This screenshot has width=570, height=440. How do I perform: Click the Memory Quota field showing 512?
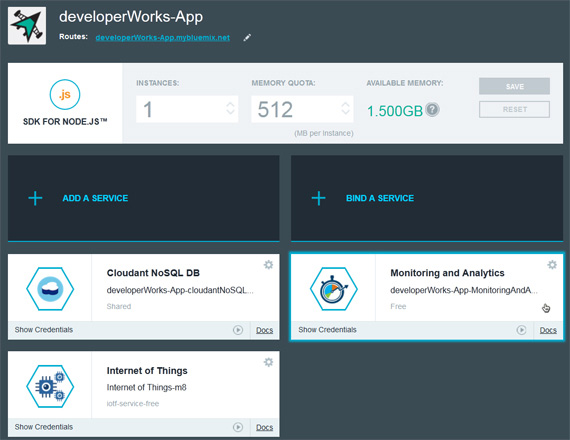point(302,109)
